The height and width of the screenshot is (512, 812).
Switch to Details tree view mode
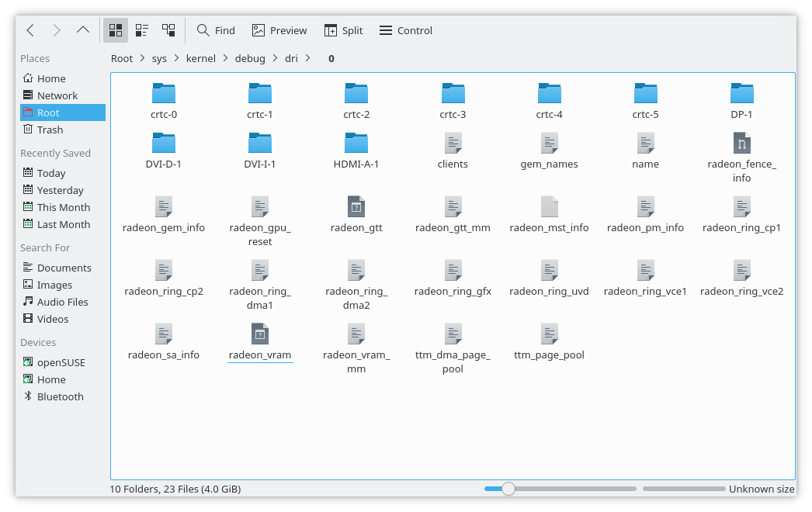(168, 30)
